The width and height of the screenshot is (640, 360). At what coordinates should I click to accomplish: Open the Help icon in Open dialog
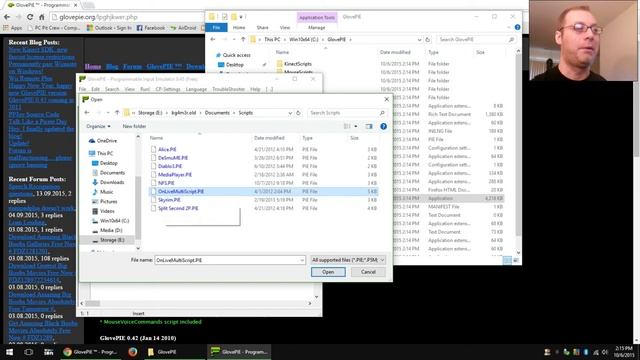click(383, 127)
